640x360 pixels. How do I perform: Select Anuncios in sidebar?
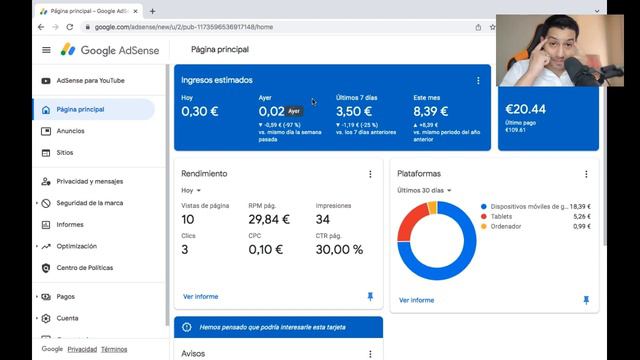[x=71, y=131]
